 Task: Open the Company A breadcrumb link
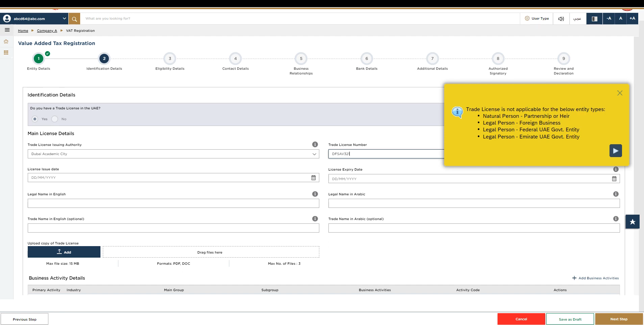(47, 31)
